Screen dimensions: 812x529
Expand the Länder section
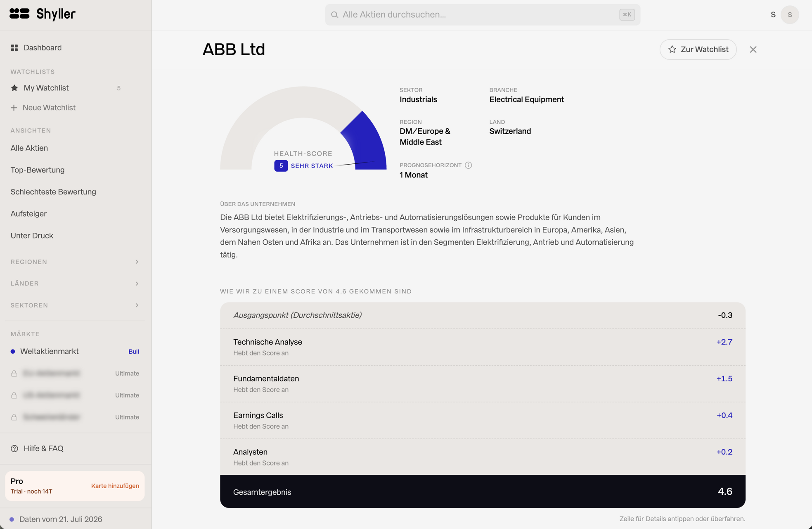pyautogui.click(x=75, y=283)
